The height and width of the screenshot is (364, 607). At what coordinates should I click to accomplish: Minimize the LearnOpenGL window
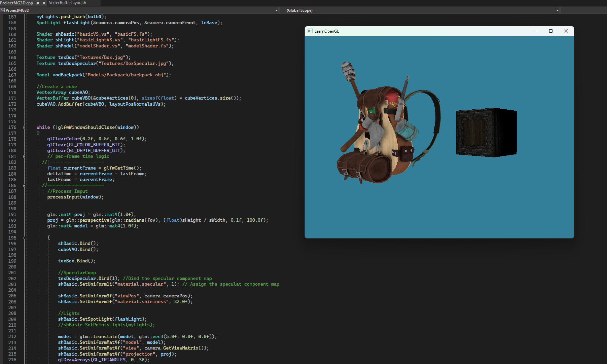point(535,31)
